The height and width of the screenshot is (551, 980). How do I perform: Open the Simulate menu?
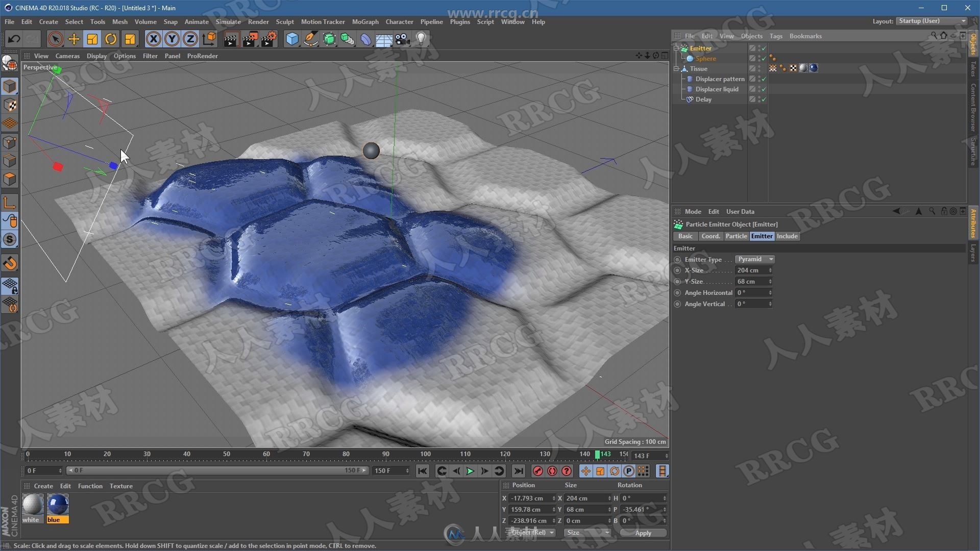[x=228, y=22]
